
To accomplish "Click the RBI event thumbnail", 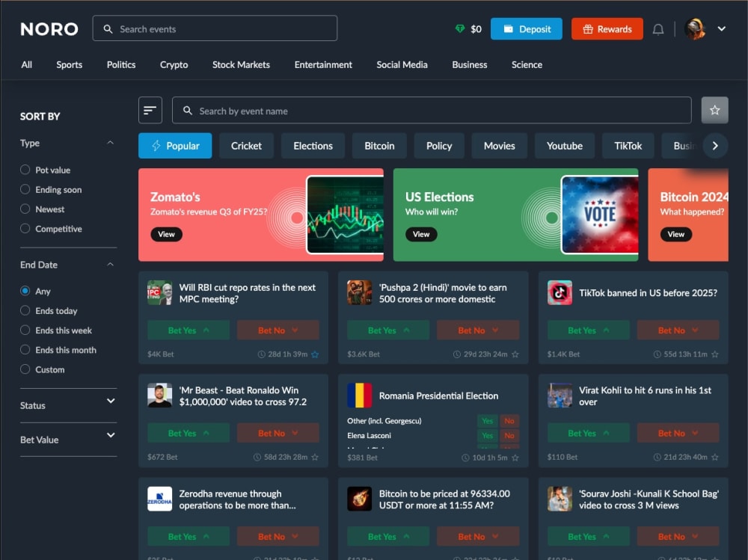I will coord(159,293).
